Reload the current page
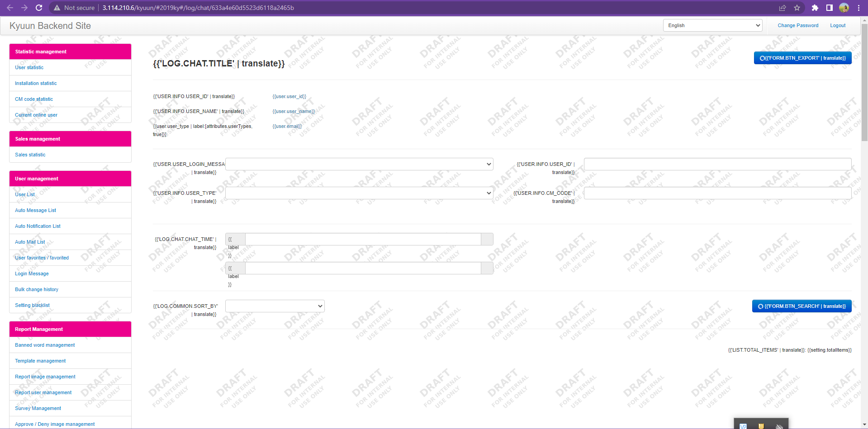The image size is (868, 429). [x=39, y=8]
